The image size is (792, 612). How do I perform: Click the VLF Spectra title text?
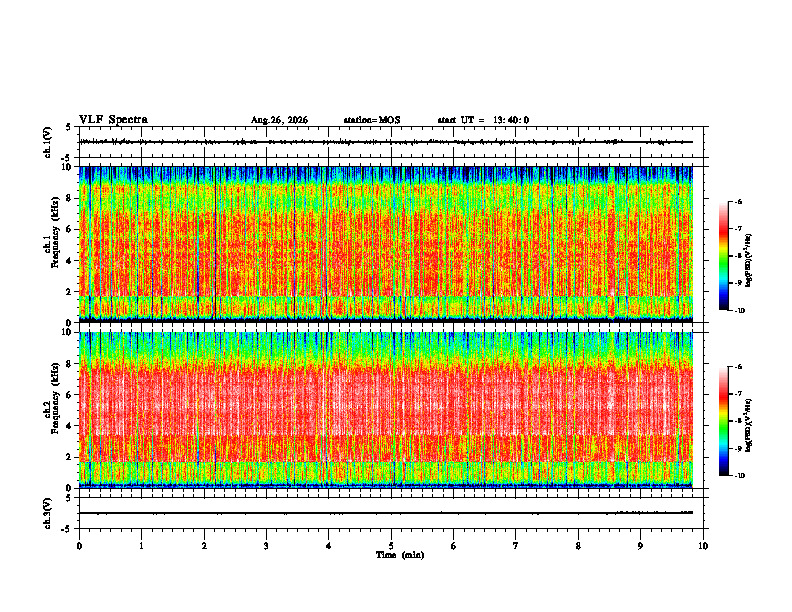click(113, 120)
